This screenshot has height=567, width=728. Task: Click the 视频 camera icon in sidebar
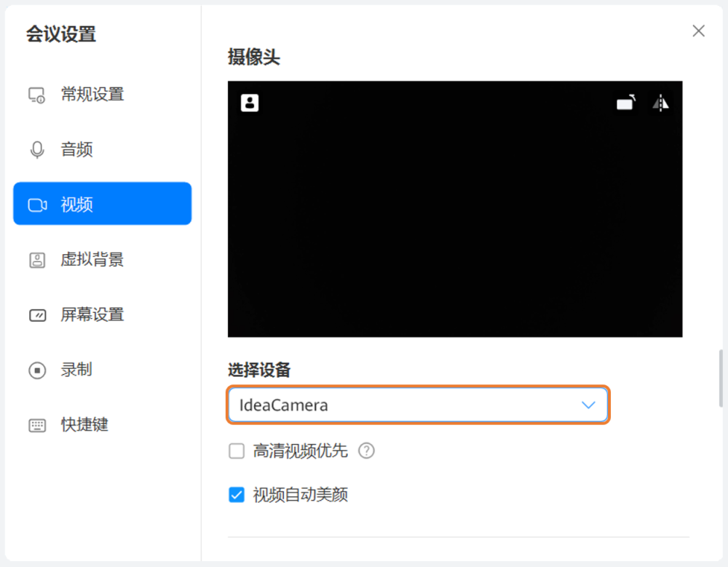click(36, 204)
